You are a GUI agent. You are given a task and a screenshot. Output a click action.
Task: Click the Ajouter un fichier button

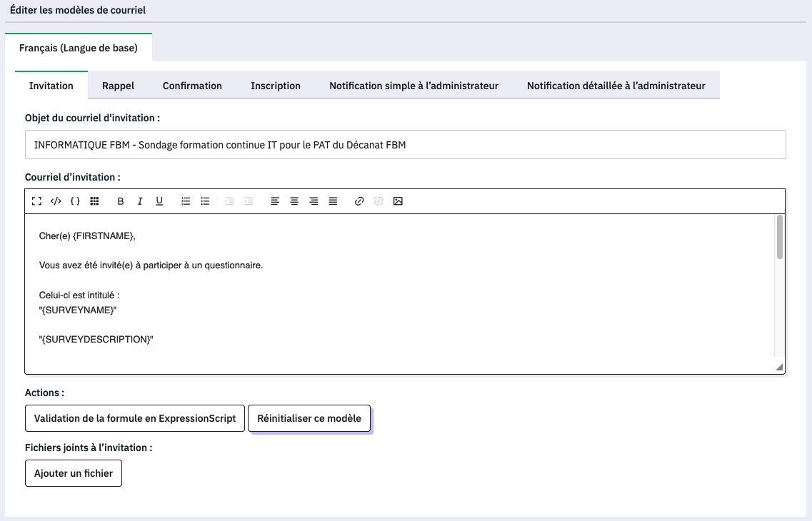coord(74,473)
